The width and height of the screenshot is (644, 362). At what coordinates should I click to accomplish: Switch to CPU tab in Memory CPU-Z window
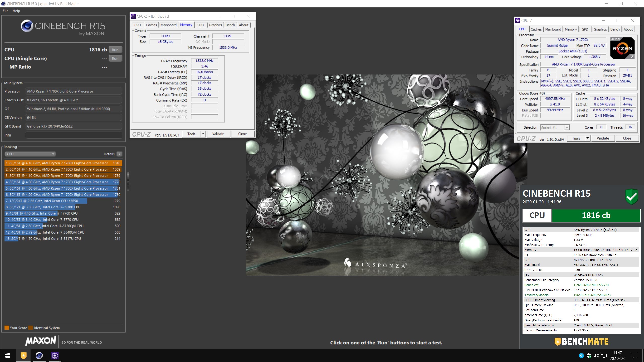click(x=137, y=25)
